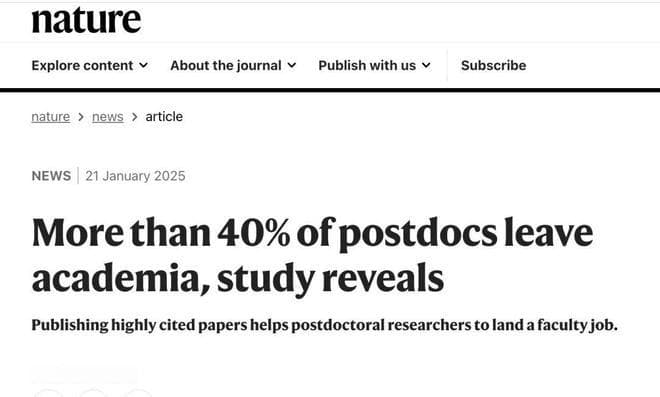660x397 pixels.
Task: Click the NEWS category label
Action: click(51, 176)
